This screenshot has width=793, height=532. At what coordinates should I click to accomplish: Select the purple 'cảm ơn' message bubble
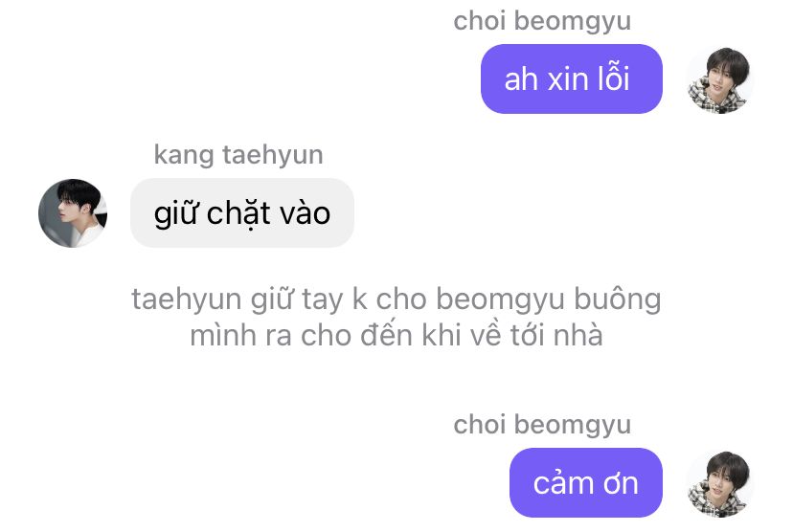(x=586, y=482)
